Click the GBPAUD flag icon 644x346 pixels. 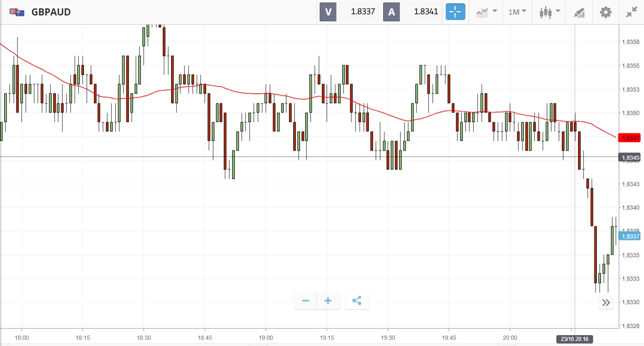[17, 12]
